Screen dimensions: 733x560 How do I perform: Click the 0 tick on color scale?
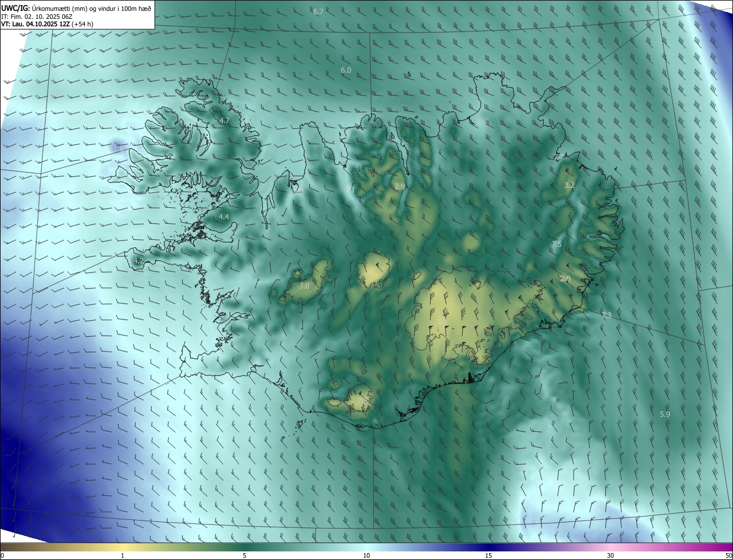(2, 555)
